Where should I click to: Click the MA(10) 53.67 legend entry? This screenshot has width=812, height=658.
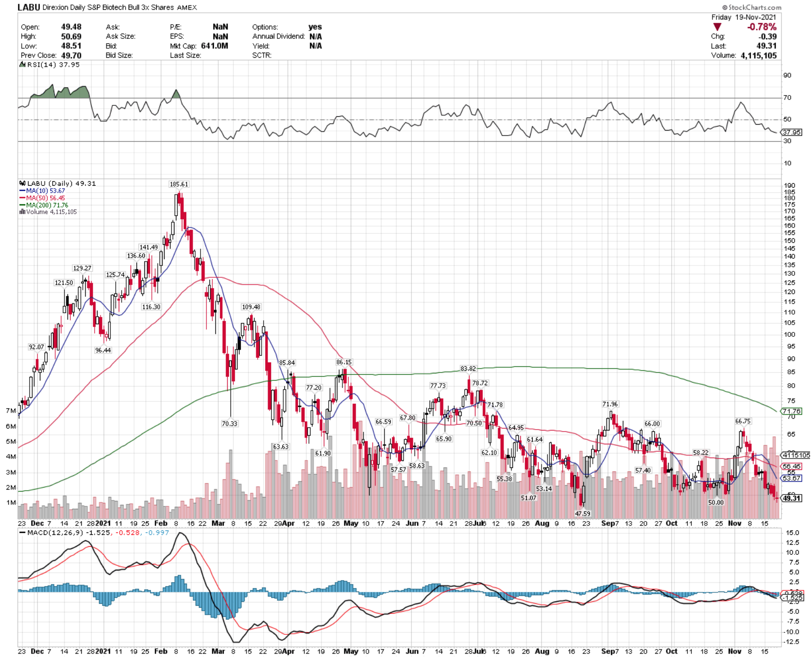click(x=42, y=191)
